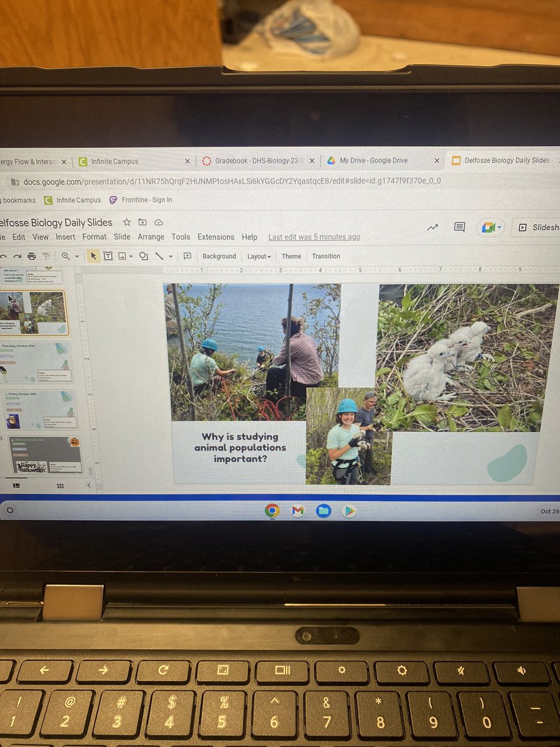Open the zoom level dropdown arrow
This screenshot has width=560, height=747.
click(77, 256)
